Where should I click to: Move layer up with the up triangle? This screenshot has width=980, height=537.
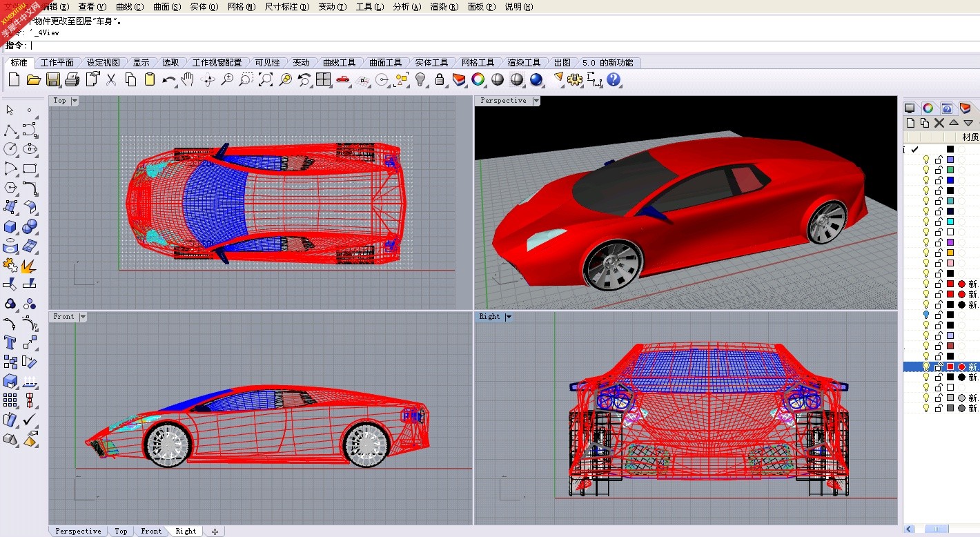[x=954, y=123]
